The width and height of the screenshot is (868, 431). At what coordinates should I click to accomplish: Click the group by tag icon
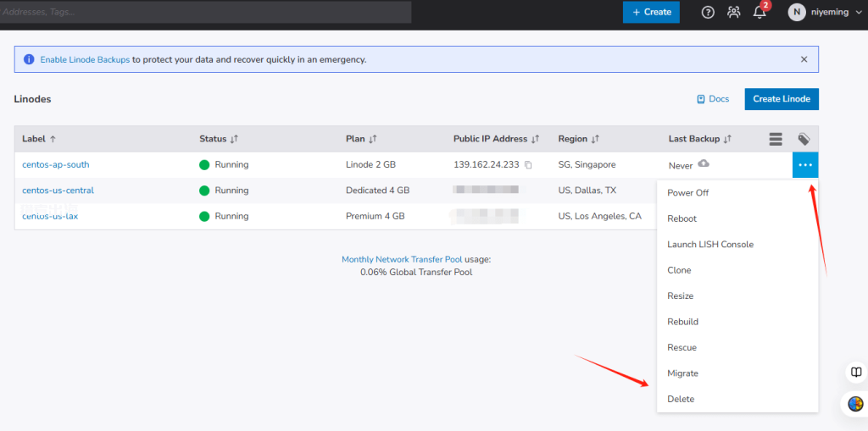pyautogui.click(x=804, y=139)
